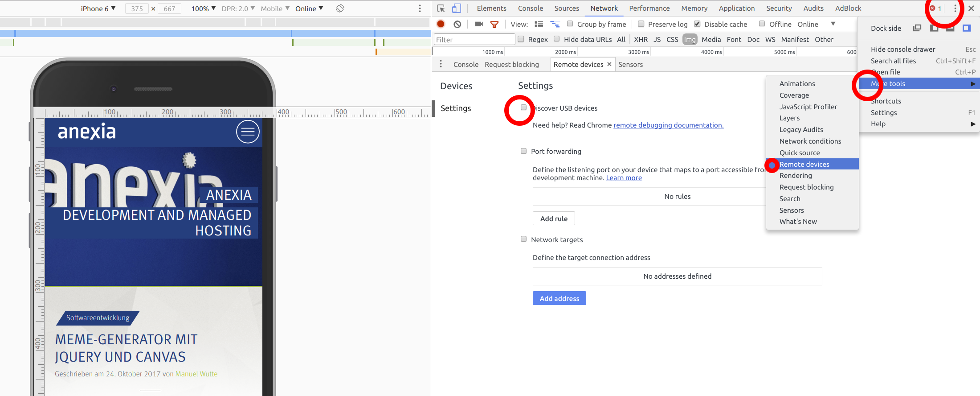Enable the Port forwarding checkbox
This screenshot has width=980, height=396.
pyautogui.click(x=523, y=151)
